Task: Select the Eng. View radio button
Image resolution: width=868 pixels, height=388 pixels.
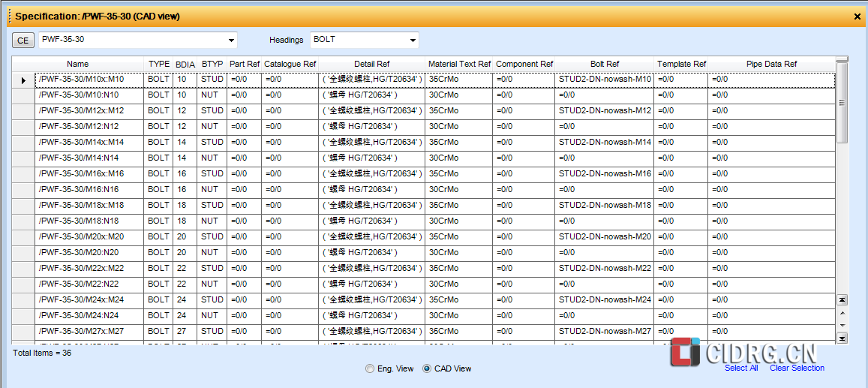Action: coord(369,368)
